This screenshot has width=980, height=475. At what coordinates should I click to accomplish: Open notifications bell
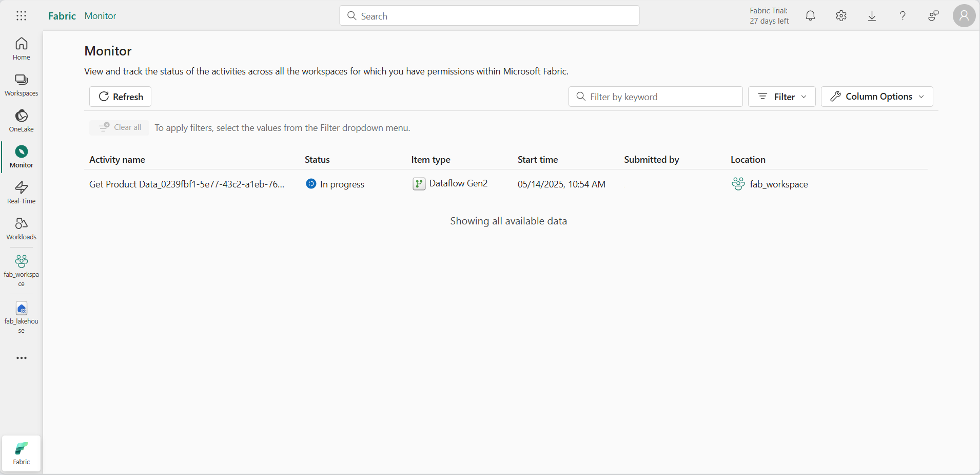[x=810, y=16]
